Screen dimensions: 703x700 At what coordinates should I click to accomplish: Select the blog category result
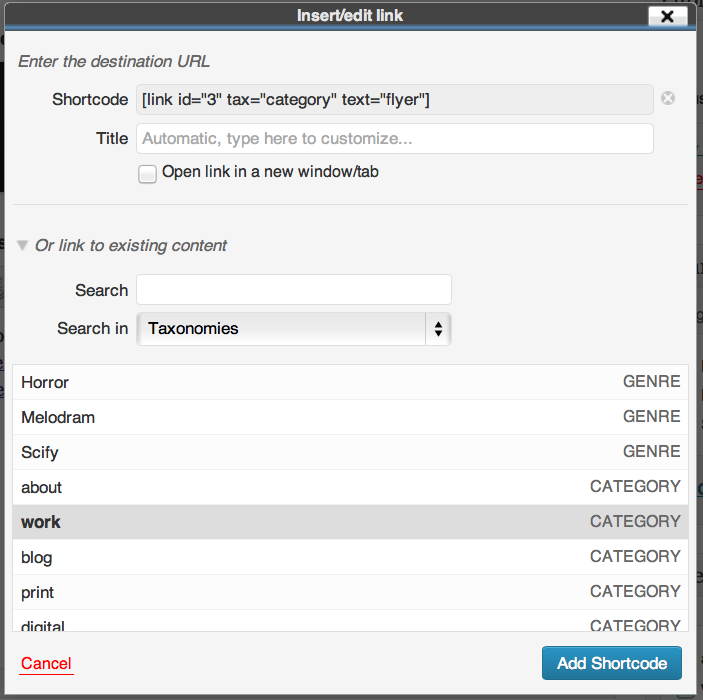350,557
